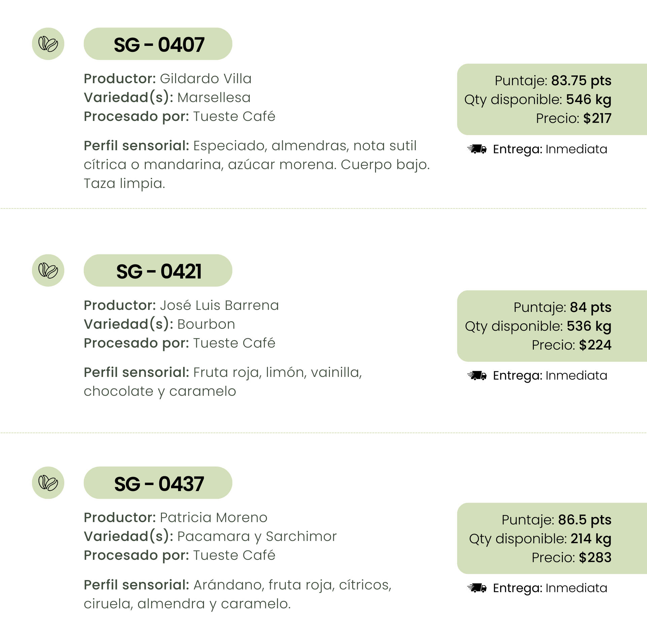Select the SG - 0407 lot badge
Screen dimensions: 647x644
pyautogui.click(x=158, y=44)
